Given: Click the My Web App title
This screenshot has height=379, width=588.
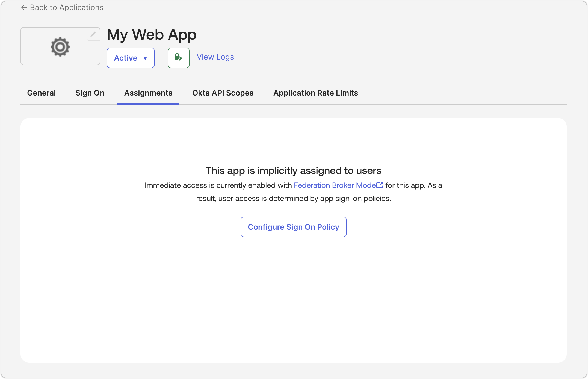Looking at the screenshot, I should (152, 35).
